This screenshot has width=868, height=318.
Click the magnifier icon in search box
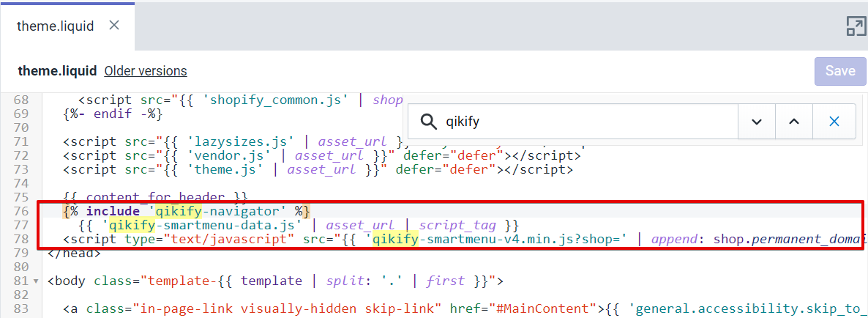pyautogui.click(x=428, y=122)
